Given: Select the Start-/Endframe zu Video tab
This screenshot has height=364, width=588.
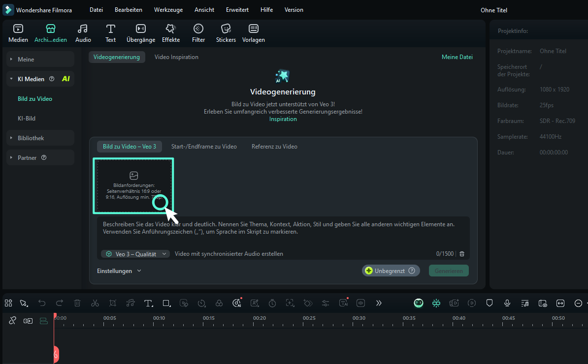Looking at the screenshot, I should [204, 147].
